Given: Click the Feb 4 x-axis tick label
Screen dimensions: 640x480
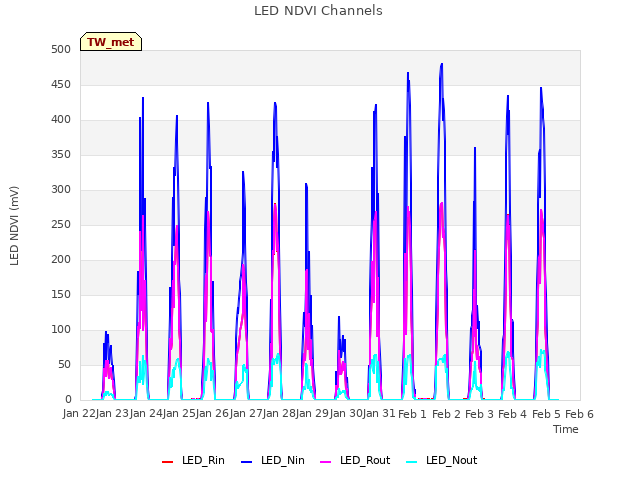Looking at the screenshot, I should [513, 414].
